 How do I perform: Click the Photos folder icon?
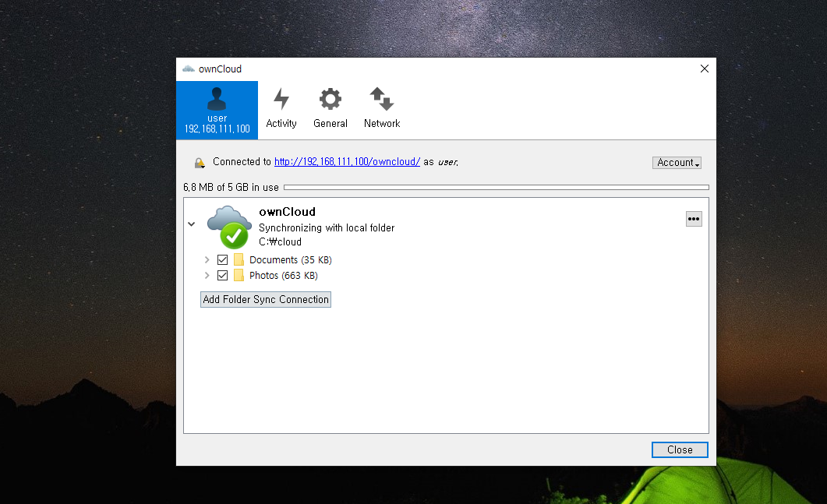[239, 275]
